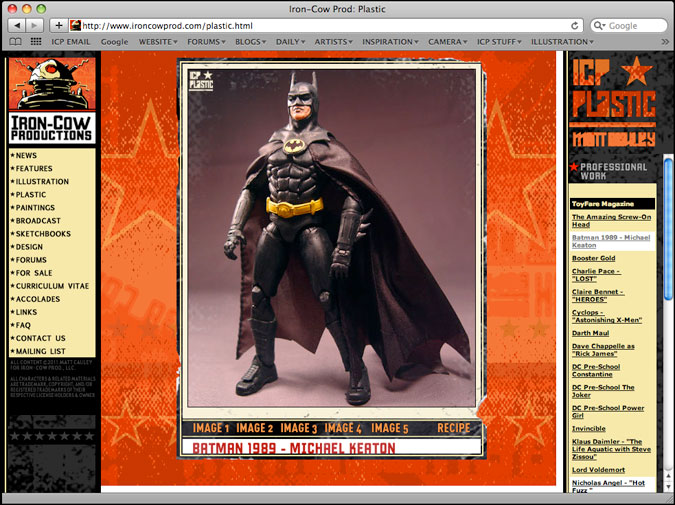Screen dimensions: 675x505
Task: Open the CAMERA bookmarks dropdown
Action: pos(448,42)
